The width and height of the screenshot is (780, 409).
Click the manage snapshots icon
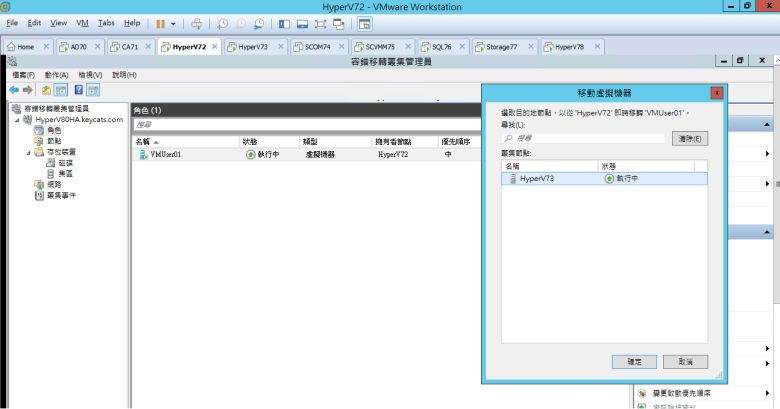pos(259,22)
